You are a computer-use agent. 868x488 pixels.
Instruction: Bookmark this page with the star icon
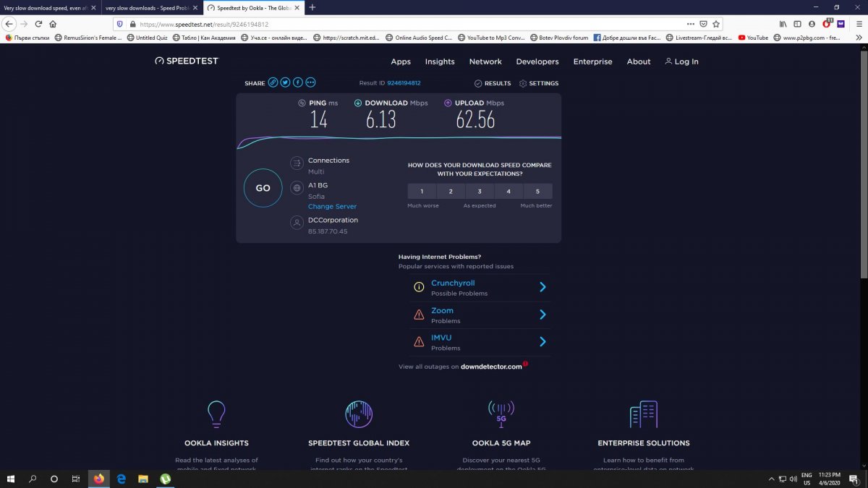715,24
